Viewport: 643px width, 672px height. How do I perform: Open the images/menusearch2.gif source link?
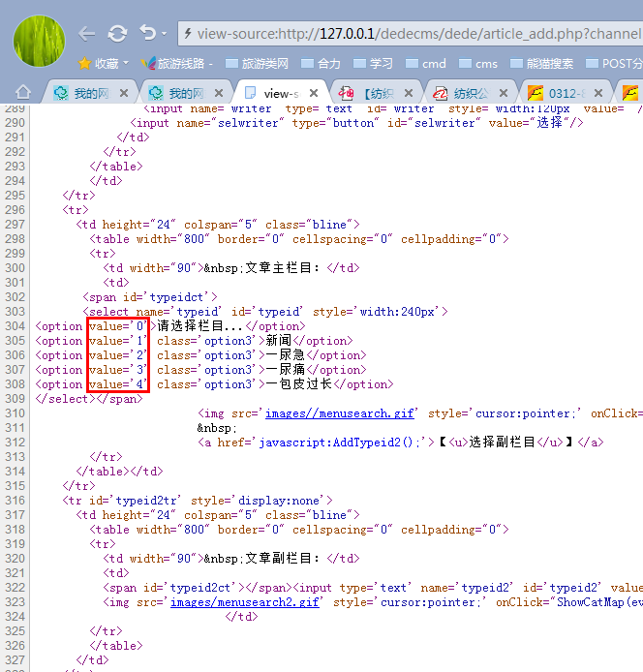point(245,602)
